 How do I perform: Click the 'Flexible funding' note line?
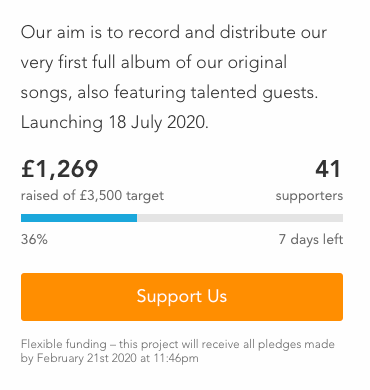pyautogui.click(x=178, y=344)
